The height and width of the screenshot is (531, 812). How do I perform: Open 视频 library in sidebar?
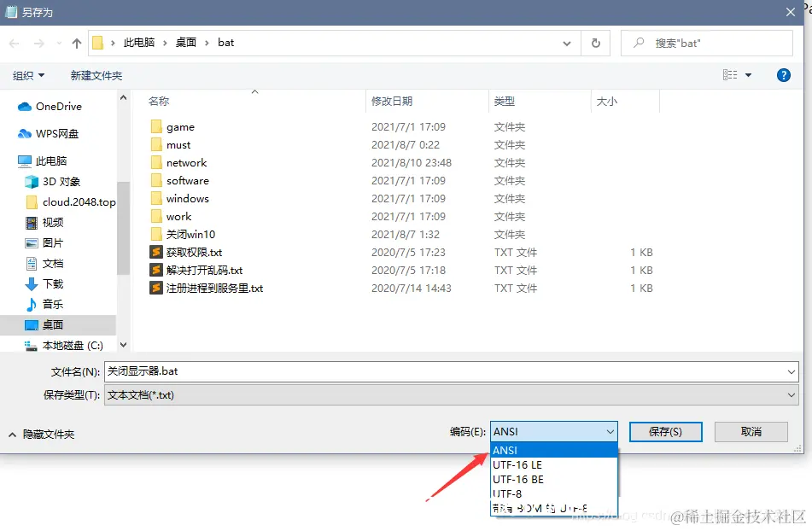pyautogui.click(x=44, y=223)
